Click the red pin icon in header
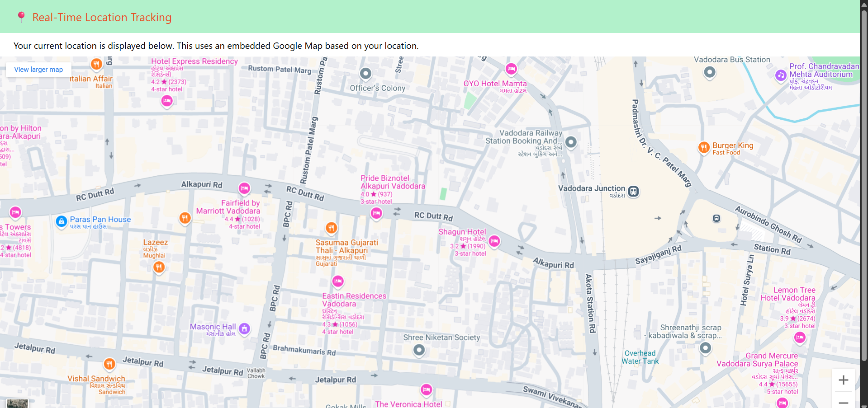868x408 pixels. 21,17
